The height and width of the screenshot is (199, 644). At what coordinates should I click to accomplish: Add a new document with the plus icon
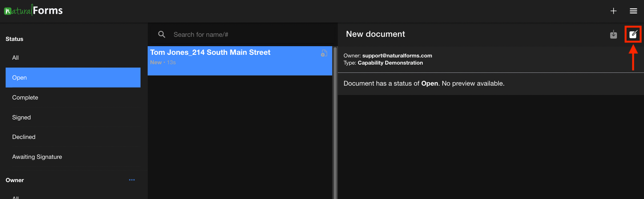coord(614,11)
